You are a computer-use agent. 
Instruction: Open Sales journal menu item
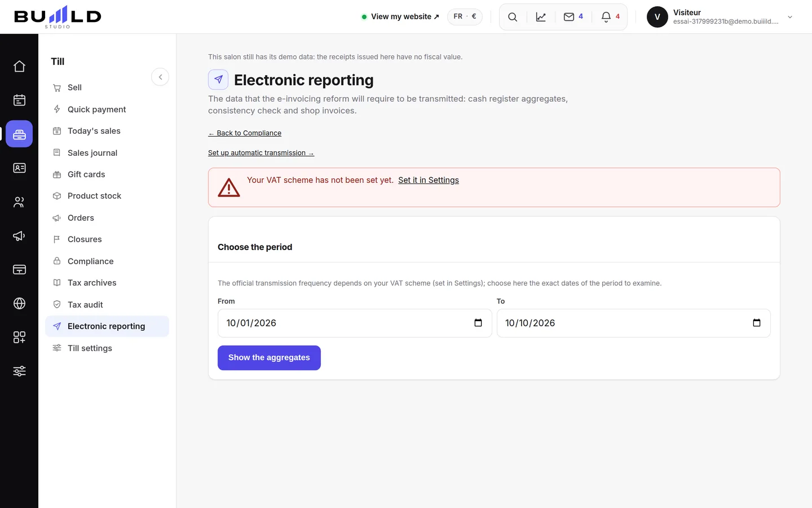(x=107, y=153)
